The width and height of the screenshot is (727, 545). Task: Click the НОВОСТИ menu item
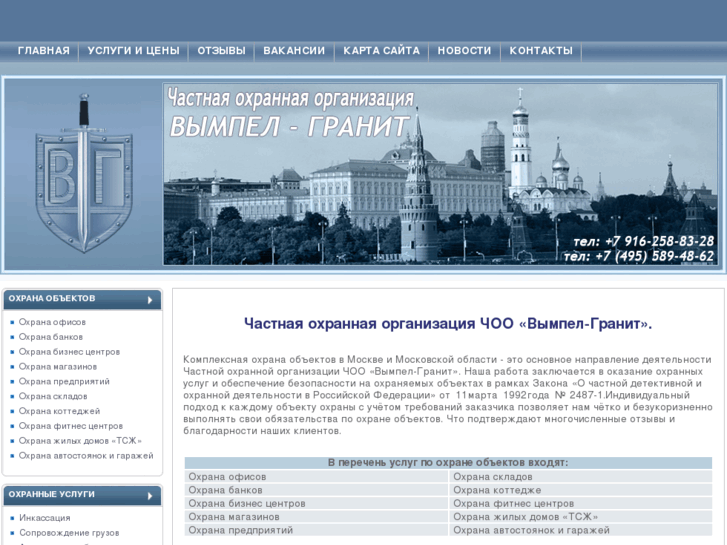465,51
